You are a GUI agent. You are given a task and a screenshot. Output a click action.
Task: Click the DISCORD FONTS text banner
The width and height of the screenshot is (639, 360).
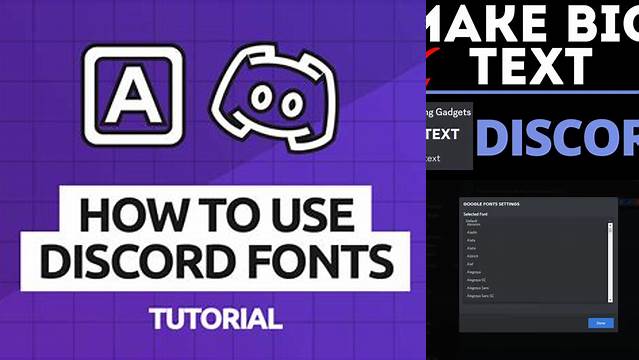click(x=215, y=261)
